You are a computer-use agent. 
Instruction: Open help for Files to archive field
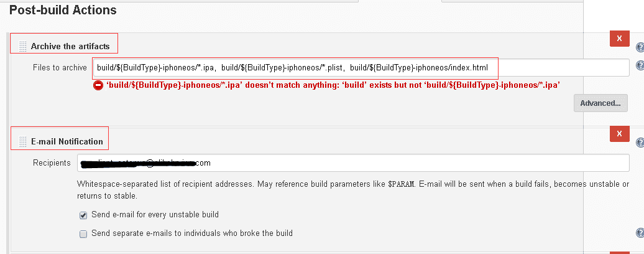(640, 65)
